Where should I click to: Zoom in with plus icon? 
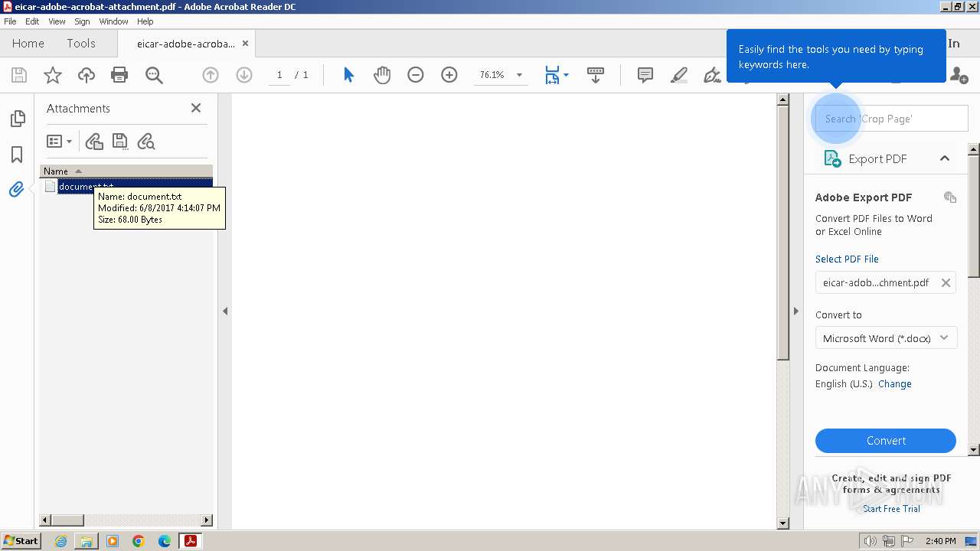pyautogui.click(x=449, y=75)
